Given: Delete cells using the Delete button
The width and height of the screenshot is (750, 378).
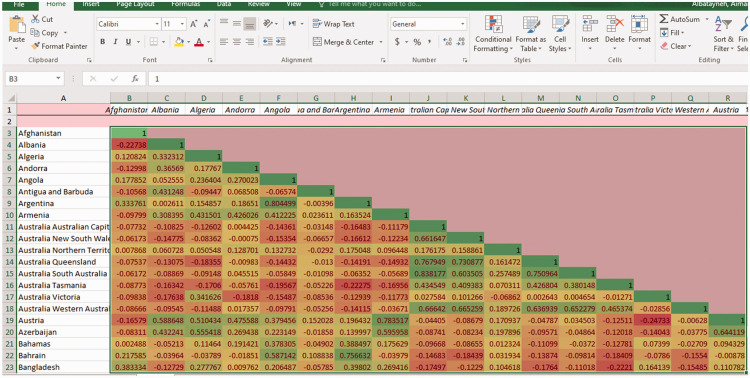Looking at the screenshot, I should pos(615,33).
